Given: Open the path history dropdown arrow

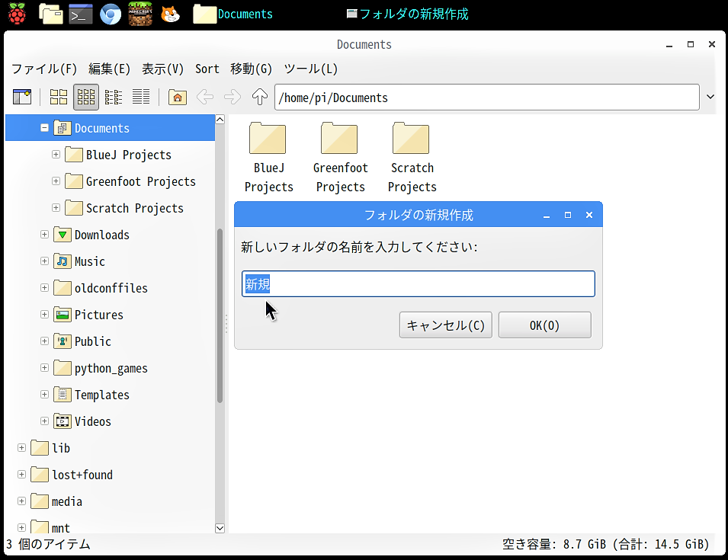Looking at the screenshot, I should coord(710,97).
